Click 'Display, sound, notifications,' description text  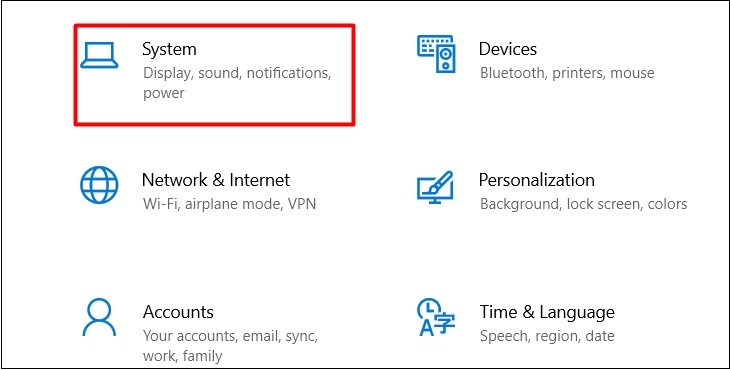coord(237,74)
